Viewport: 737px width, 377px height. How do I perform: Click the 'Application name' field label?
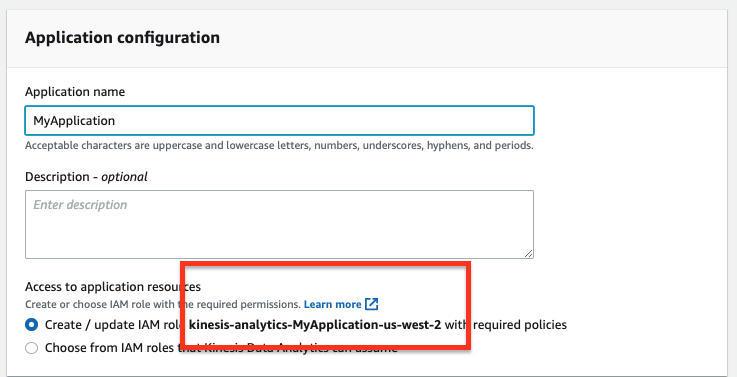click(x=75, y=92)
